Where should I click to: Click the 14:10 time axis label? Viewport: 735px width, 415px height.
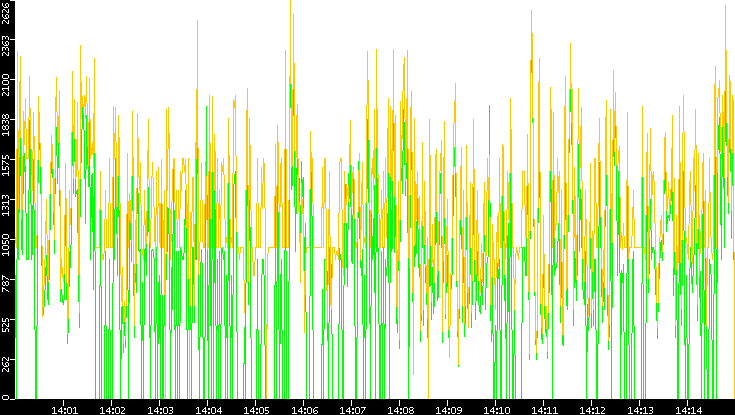(495, 410)
